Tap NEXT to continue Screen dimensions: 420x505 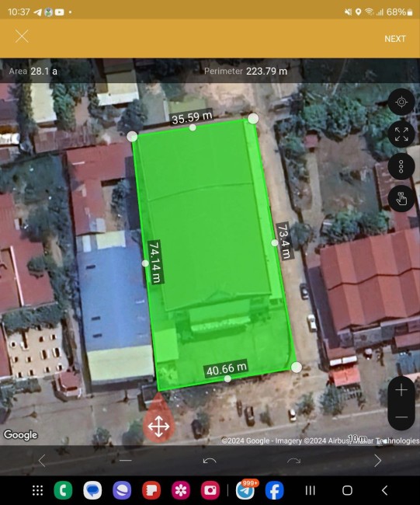(x=395, y=39)
